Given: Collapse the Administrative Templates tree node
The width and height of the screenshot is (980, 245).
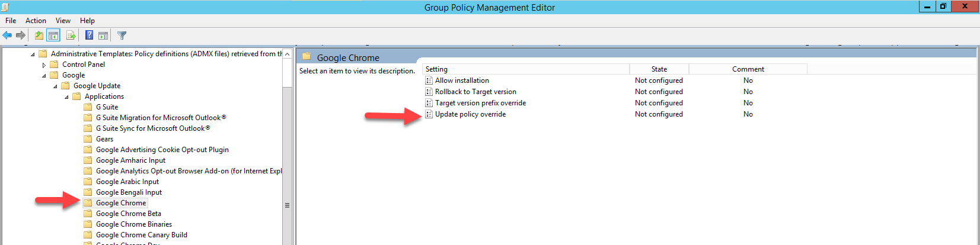Looking at the screenshot, I should point(33,54).
